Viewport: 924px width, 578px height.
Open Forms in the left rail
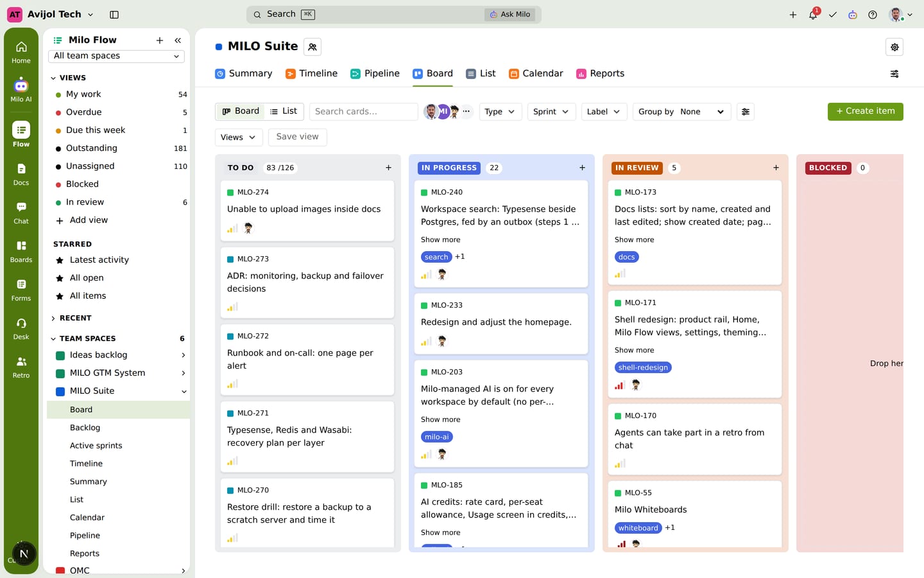21,290
